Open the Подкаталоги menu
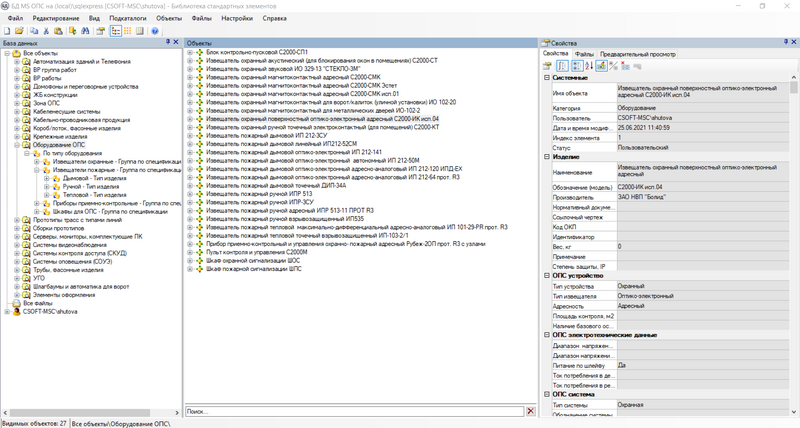Image resolution: width=800 pixels, height=428 pixels. coord(127,18)
